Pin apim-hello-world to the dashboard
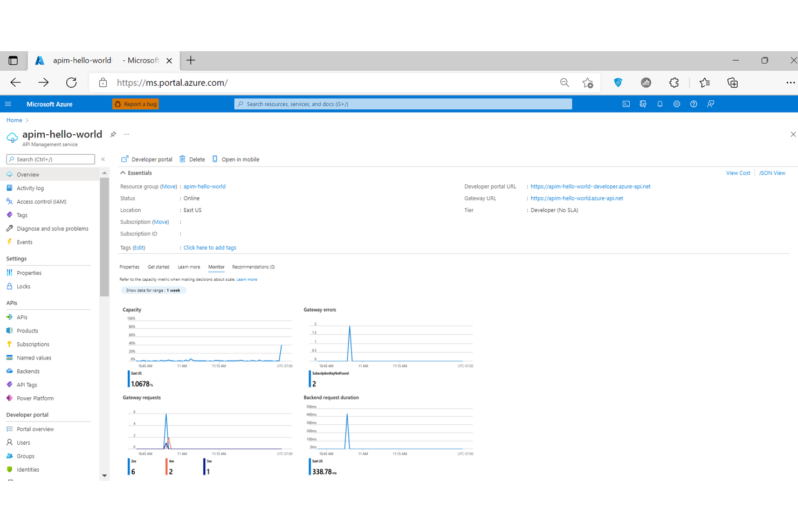Screen dimensions: 798x532 [113, 134]
